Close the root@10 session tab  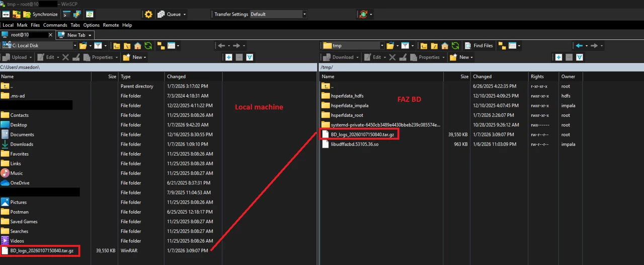50,35
